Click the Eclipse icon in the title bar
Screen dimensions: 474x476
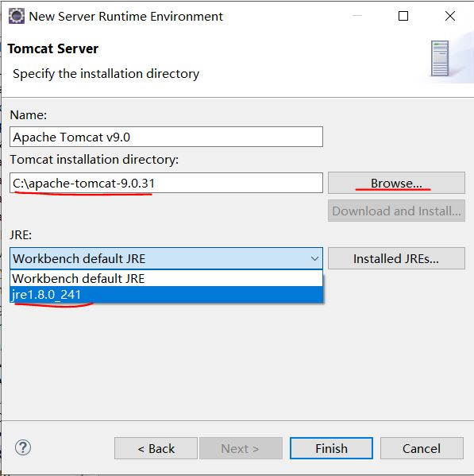click(x=17, y=16)
